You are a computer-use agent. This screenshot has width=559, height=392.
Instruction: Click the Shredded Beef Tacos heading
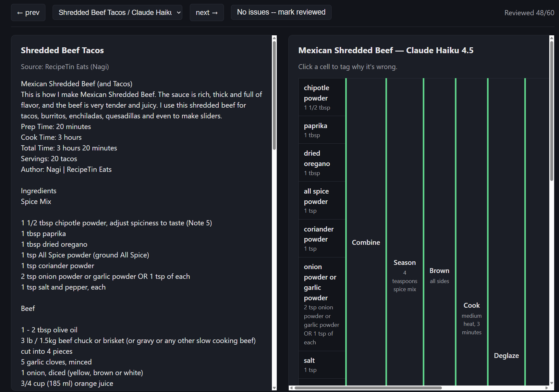coord(62,50)
